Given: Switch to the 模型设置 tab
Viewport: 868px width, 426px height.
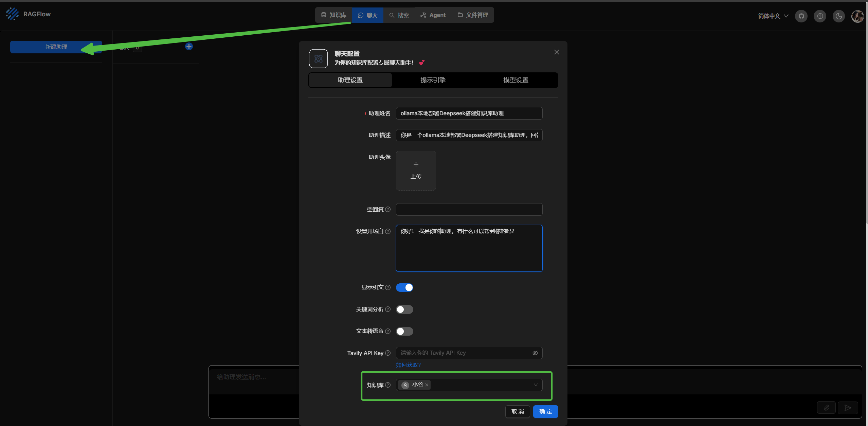Looking at the screenshot, I should [516, 80].
